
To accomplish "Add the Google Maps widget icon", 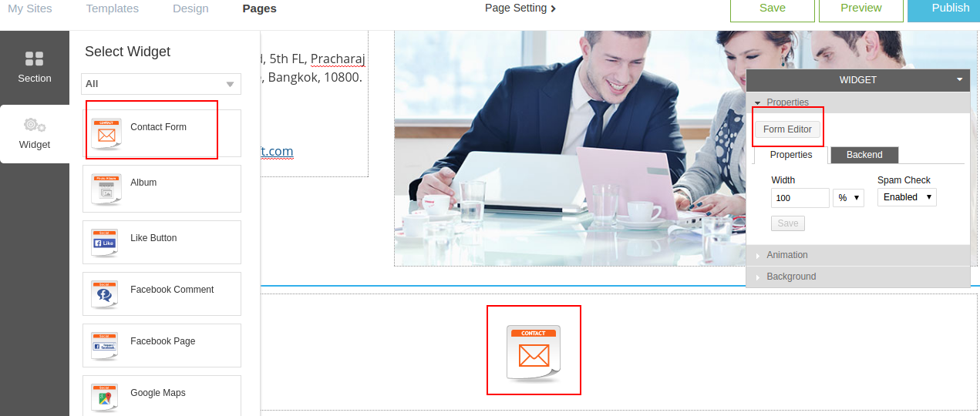I will pos(106,397).
